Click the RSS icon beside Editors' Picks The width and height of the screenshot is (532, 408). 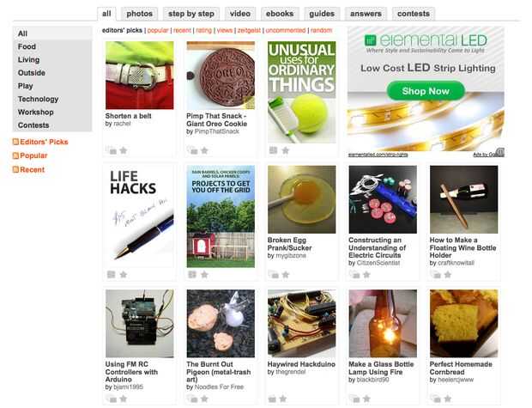tap(15, 141)
